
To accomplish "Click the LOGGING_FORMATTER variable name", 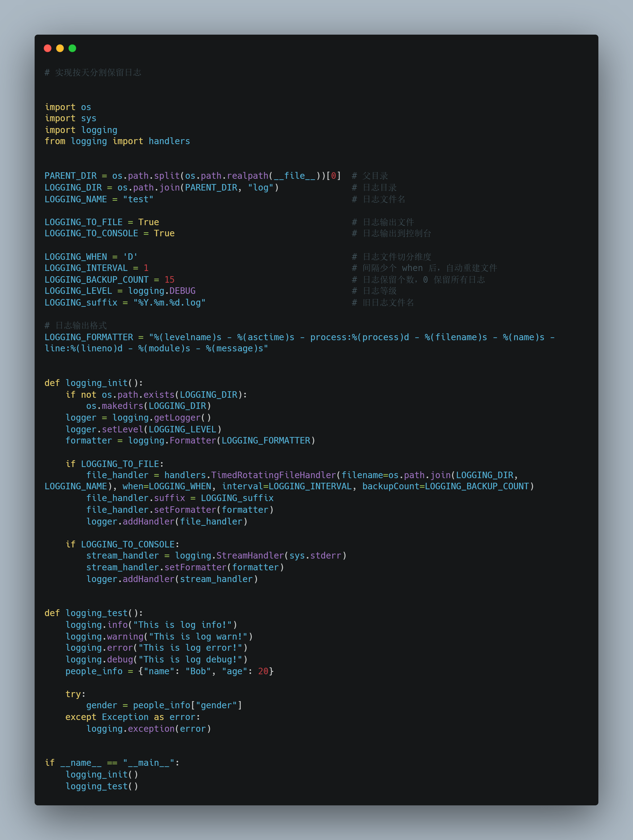I will 89,337.
